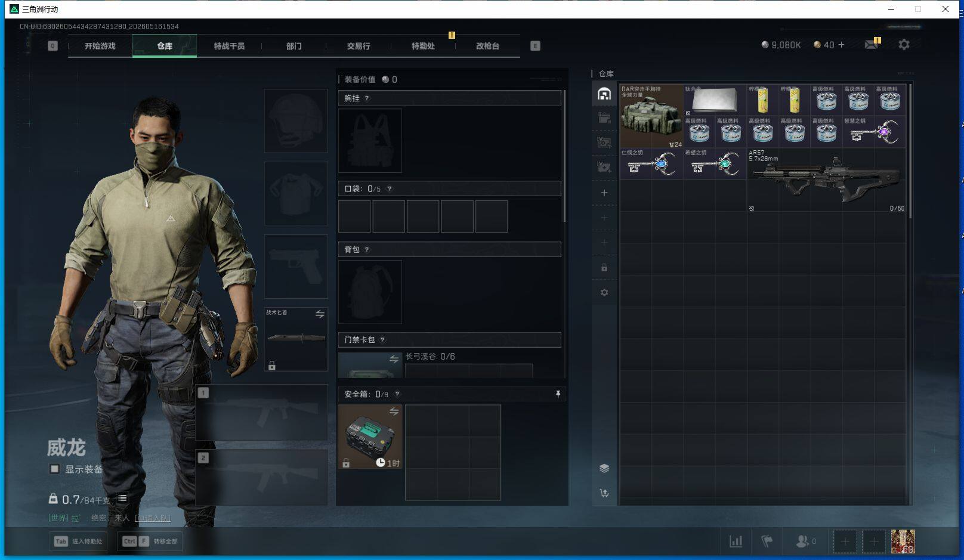Click the 进入特勤处 button
Image resolution: width=964 pixels, height=560 pixels.
[x=78, y=542]
